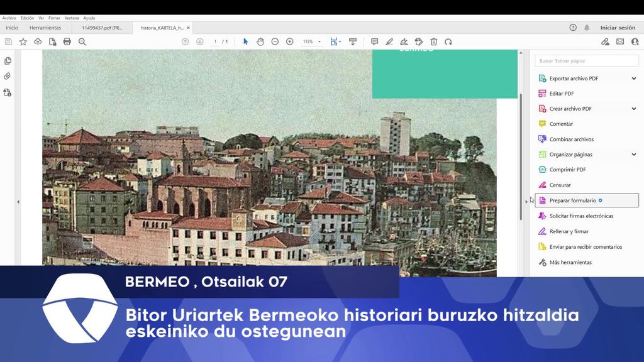Open the sign document pen tool
Image resolution: width=644 pixels, height=362 pixels.
404,41
